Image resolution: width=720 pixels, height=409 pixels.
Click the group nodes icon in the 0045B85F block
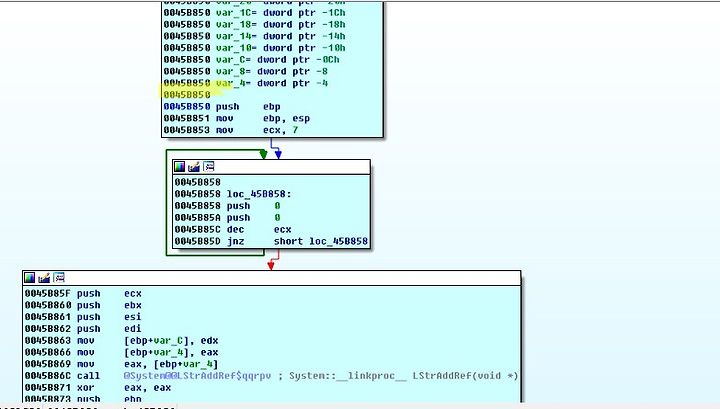click(x=59, y=277)
